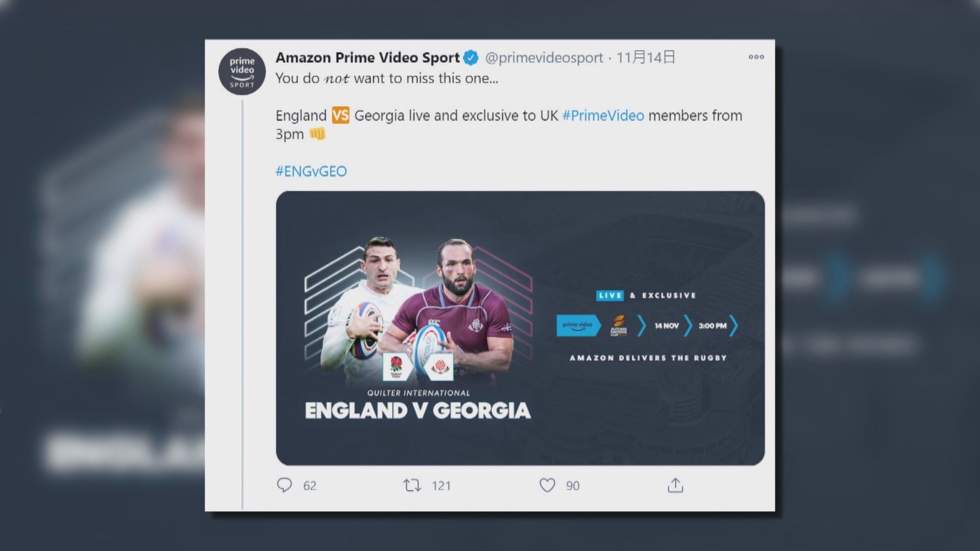Click the @primevideosport handle
Screen dimensions: 980x551
(x=544, y=58)
